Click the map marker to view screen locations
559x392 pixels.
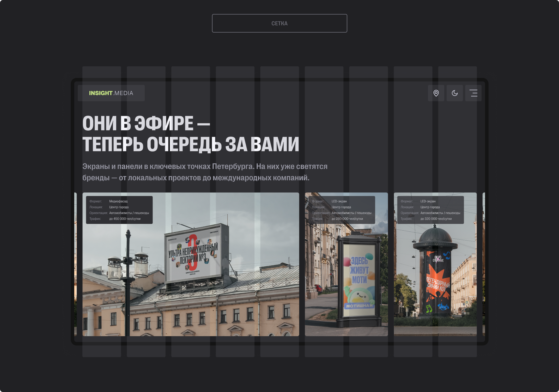pos(436,93)
